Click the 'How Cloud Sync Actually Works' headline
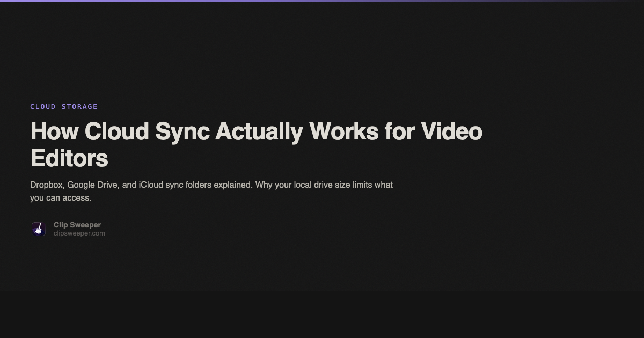644x338 pixels. [x=256, y=132]
